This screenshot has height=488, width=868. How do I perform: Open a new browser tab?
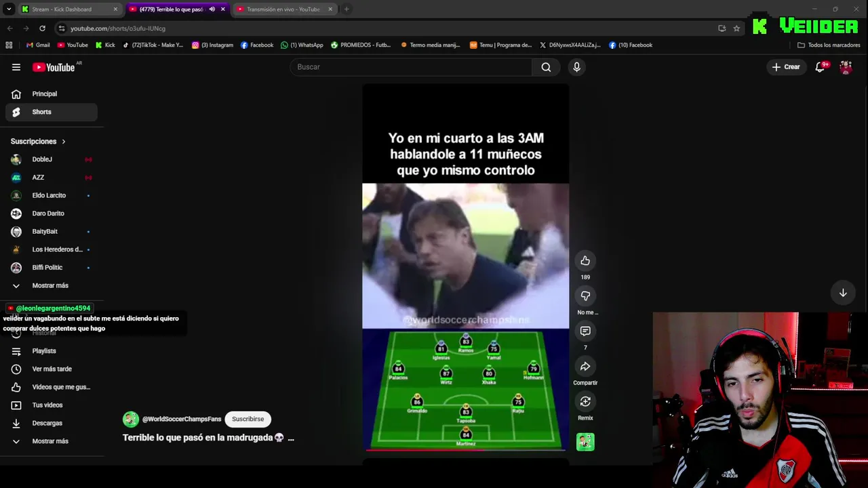(347, 9)
